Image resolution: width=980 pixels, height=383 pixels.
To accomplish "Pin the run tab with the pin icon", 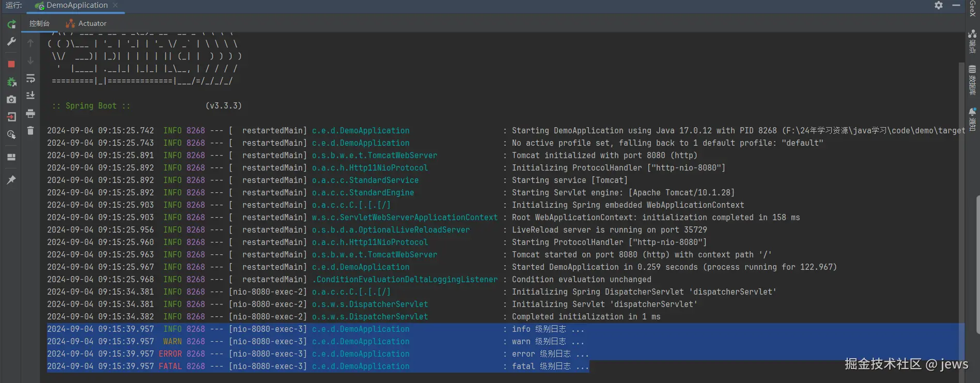I will [x=11, y=179].
